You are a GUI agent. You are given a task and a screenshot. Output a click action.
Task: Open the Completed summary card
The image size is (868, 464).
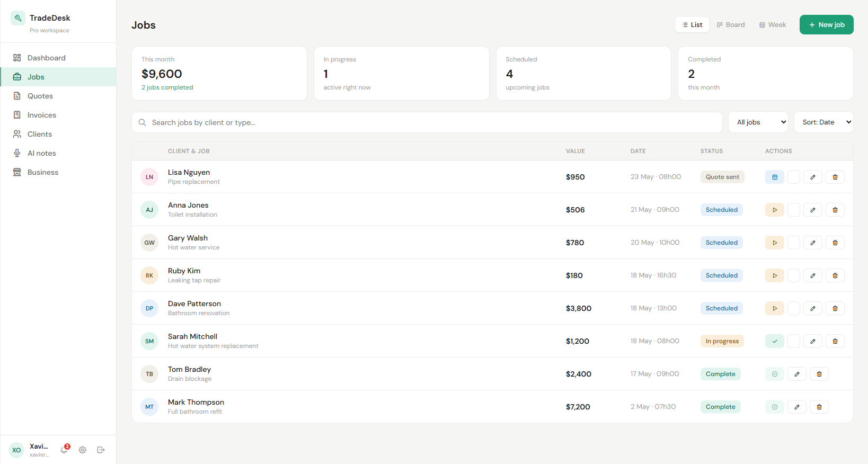(766, 73)
